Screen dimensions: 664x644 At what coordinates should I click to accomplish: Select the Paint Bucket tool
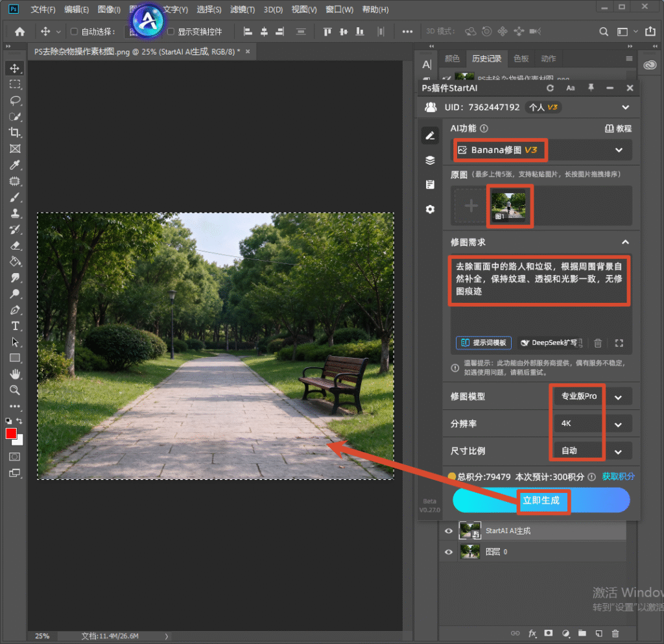[15, 261]
